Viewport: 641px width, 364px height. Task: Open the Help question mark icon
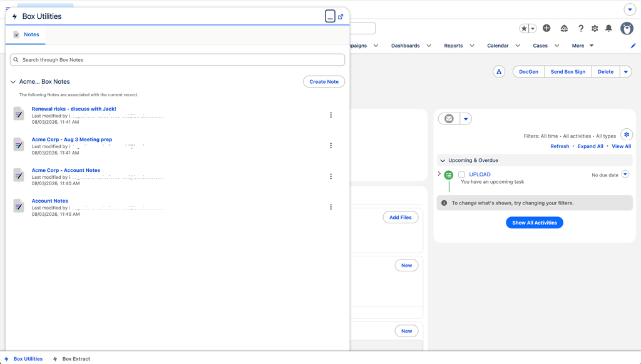(x=580, y=28)
